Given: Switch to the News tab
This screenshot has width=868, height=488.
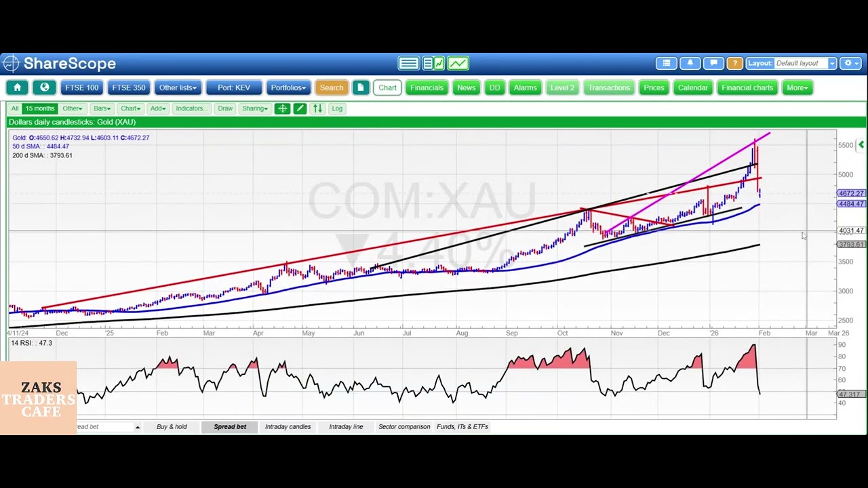Looking at the screenshot, I should click(x=467, y=87).
